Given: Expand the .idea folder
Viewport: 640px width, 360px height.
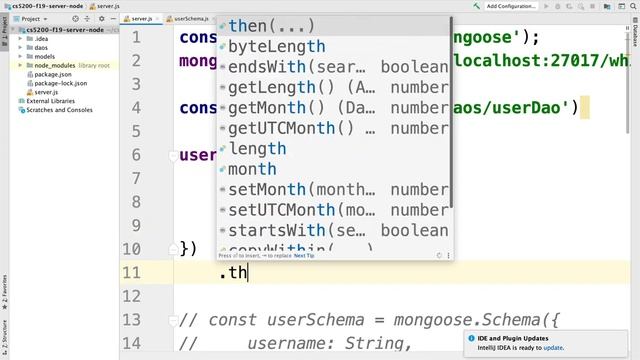Looking at the screenshot, I should (x=20, y=39).
